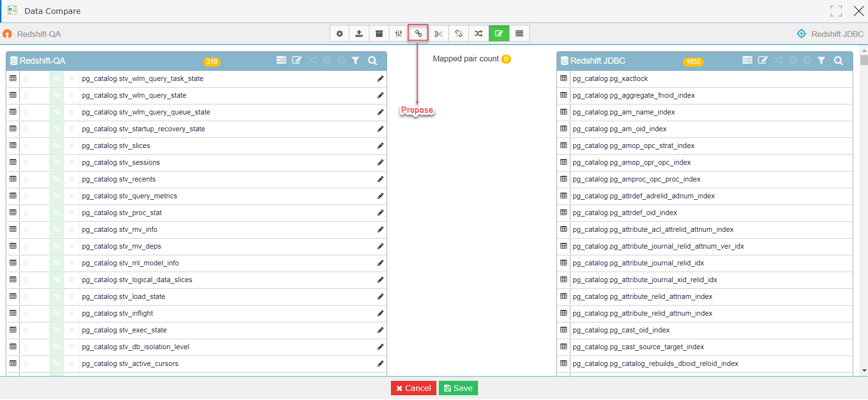Edit the stv_wlm_query_task_state row with pencil

(380, 79)
